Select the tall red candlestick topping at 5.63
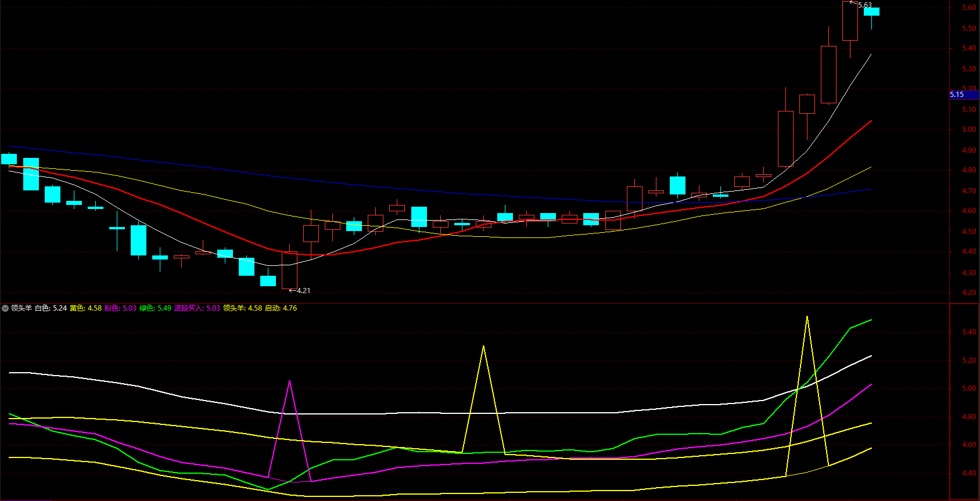Viewport: 980px width, 501px height. [x=850, y=21]
